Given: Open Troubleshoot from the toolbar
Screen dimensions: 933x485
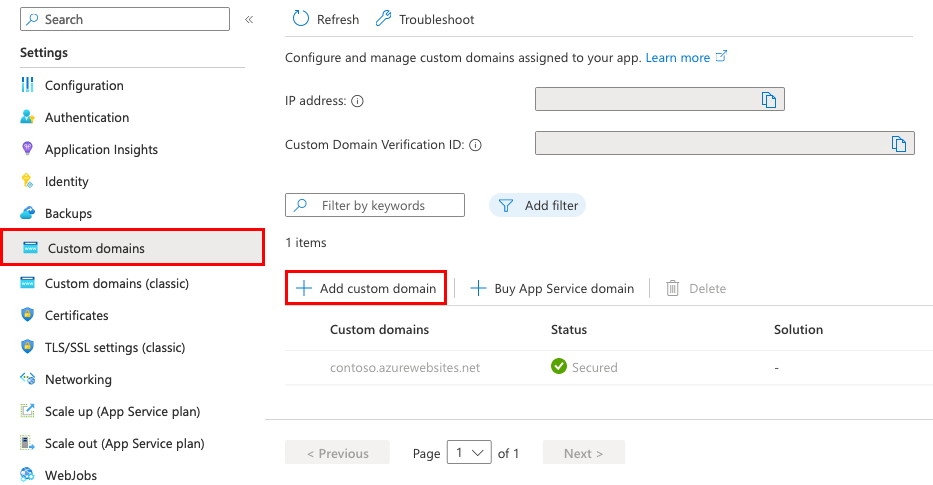Looking at the screenshot, I should coord(425,19).
